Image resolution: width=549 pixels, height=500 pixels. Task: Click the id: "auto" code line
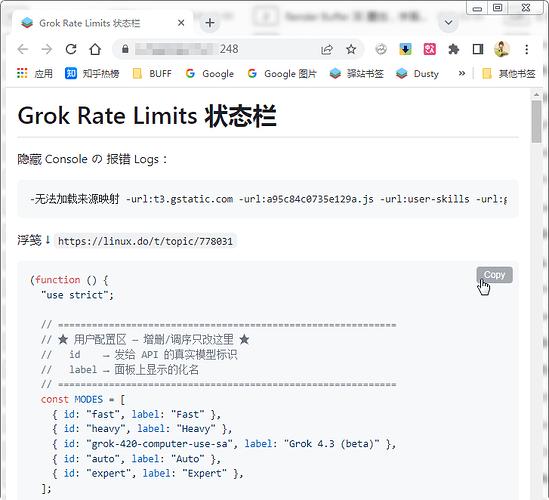pos(136,459)
